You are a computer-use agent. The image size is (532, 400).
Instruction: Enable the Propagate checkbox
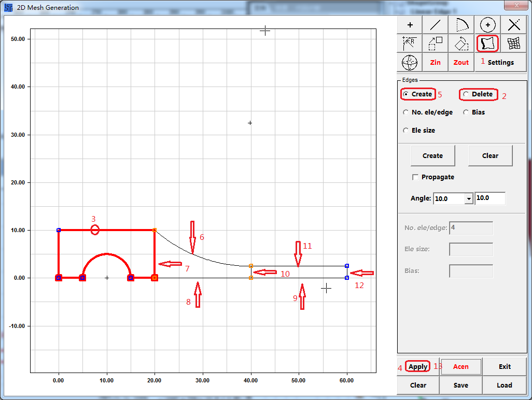pyautogui.click(x=415, y=177)
